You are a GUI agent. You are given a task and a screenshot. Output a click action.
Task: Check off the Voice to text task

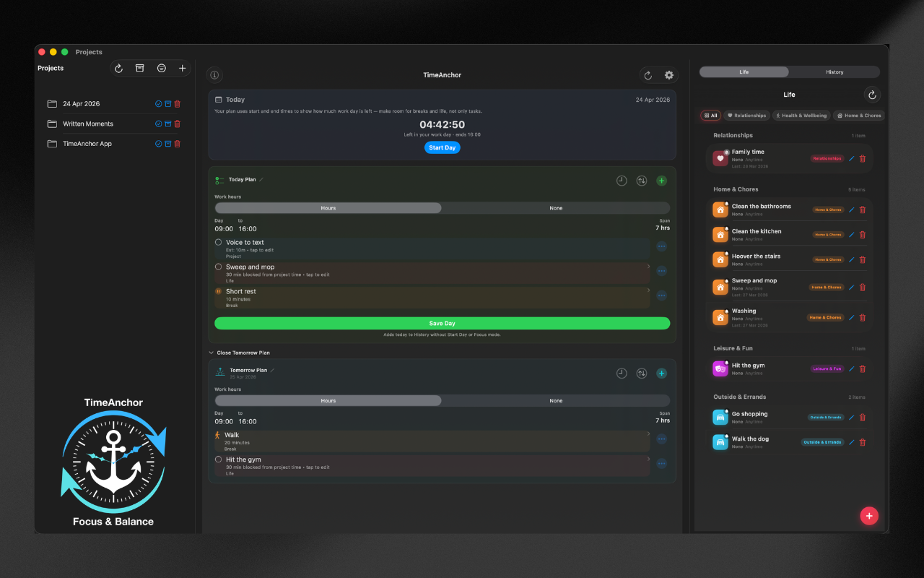(x=219, y=243)
